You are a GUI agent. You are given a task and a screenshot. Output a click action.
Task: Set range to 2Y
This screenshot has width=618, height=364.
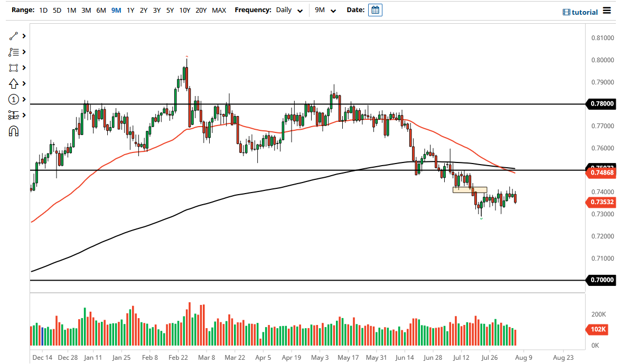click(144, 10)
